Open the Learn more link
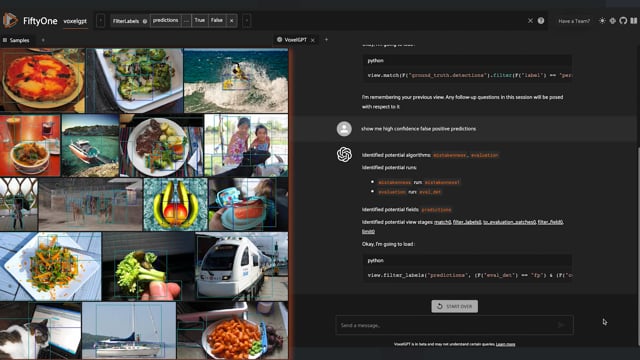The width and height of the screenshot is (640, 360). point(505,344)
